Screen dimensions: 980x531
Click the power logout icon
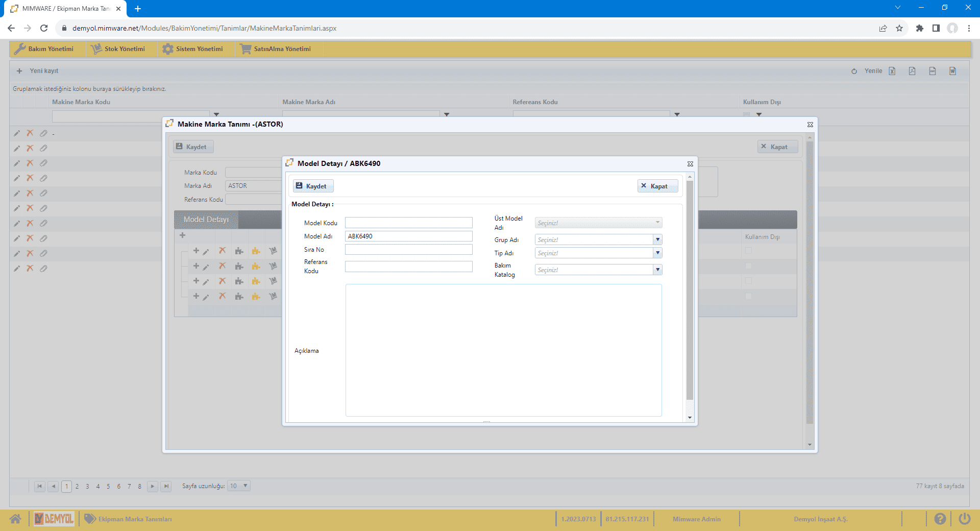coord(964,519)
